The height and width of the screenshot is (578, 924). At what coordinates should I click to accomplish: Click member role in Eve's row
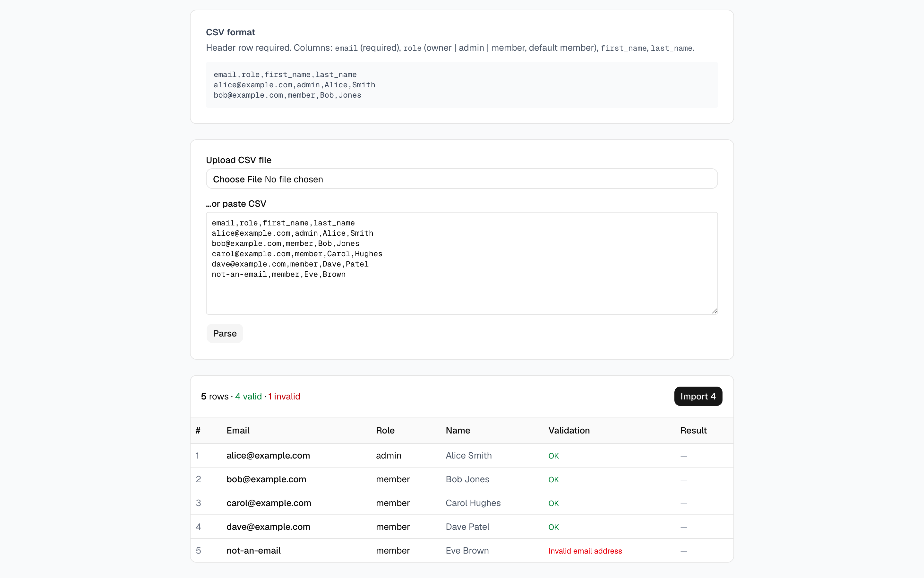click(x=392, y=550)
